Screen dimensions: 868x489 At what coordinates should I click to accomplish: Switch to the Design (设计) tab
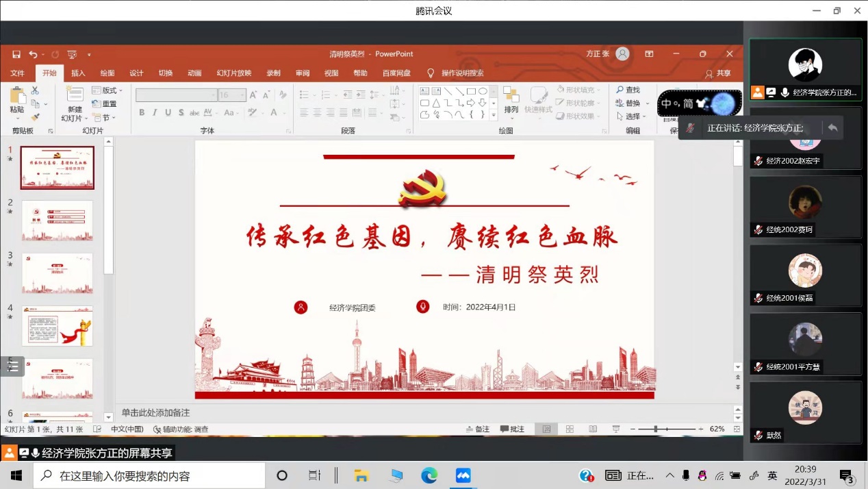136,73
